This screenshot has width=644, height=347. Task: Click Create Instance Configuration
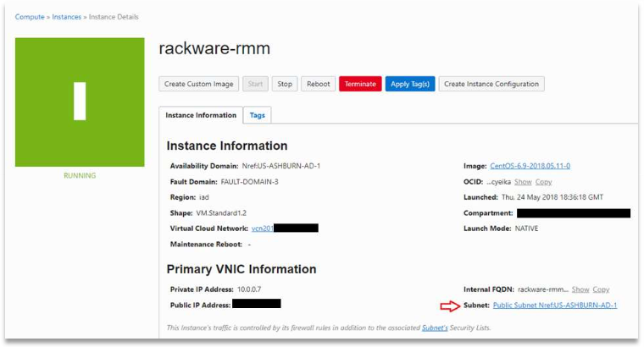coord(491,84)
